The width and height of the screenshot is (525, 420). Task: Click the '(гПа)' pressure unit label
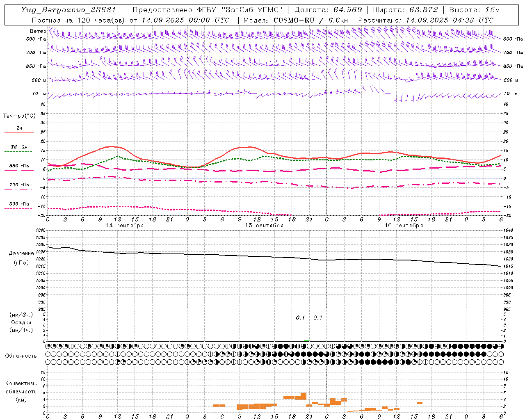(x=21, y=262)
